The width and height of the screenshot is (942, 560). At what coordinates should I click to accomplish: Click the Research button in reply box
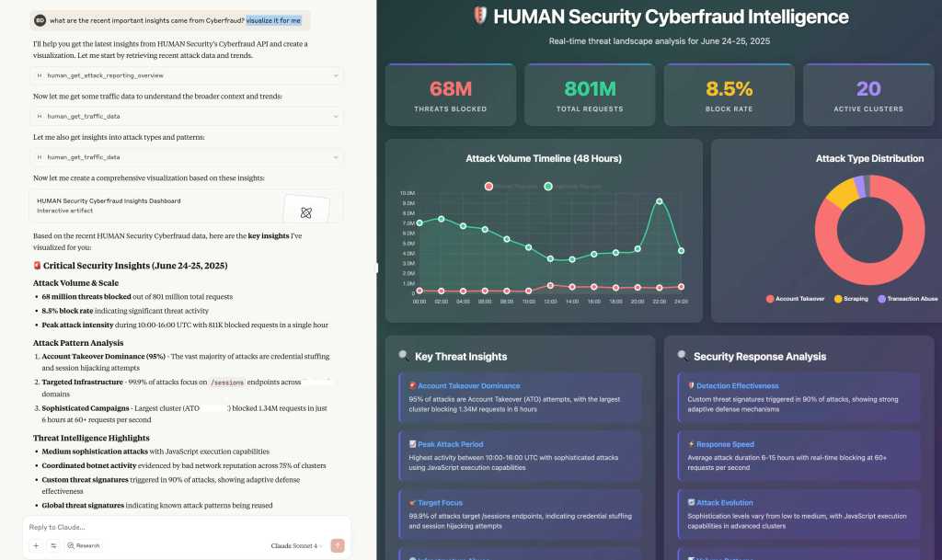84,545
